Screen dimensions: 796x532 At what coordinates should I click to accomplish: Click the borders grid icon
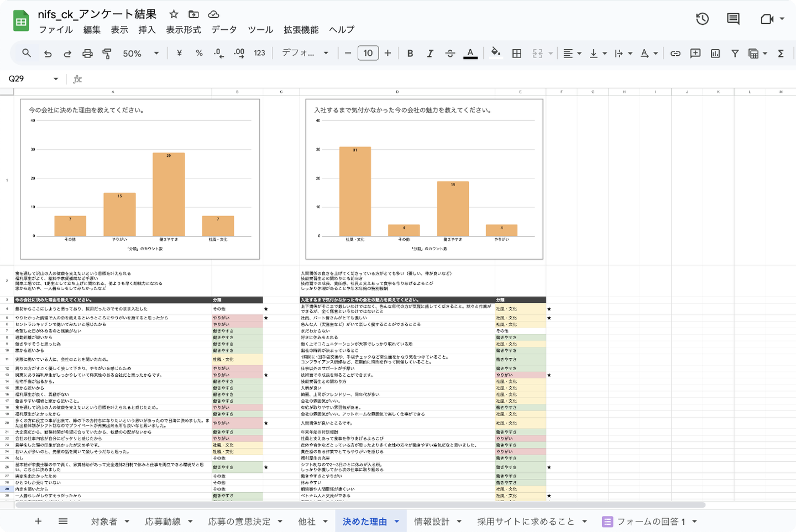517,54
